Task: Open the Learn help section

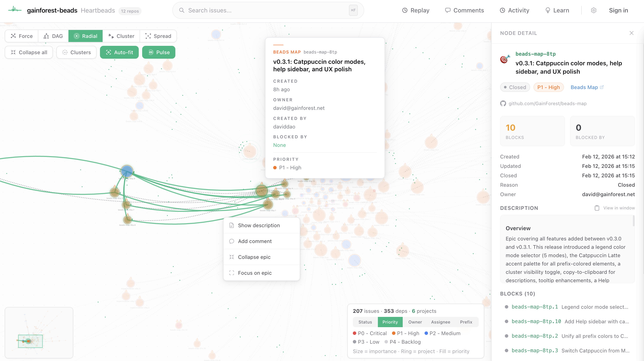Action: (557, 10)
